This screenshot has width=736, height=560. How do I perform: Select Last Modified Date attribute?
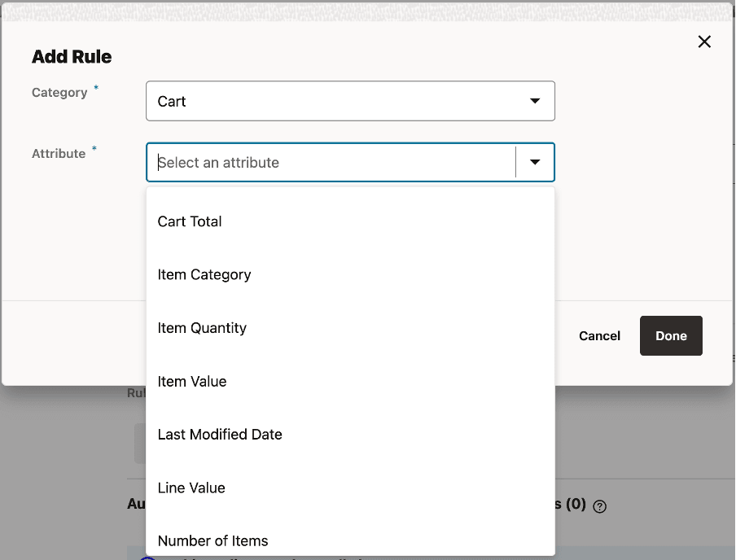[x=350, y=435]
